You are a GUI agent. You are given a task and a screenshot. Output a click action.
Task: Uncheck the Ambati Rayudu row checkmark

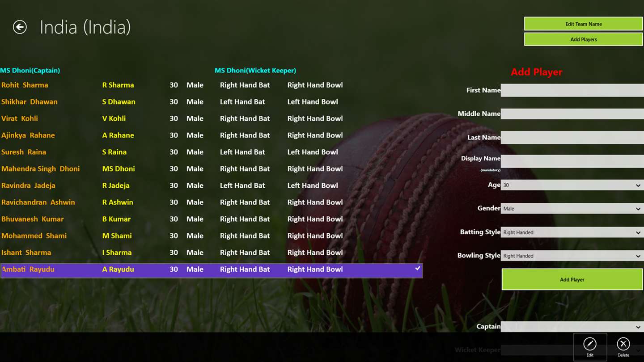(418, 269)
